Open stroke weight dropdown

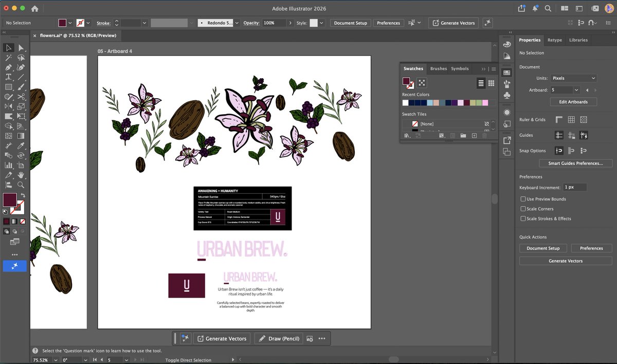(144, 23)
